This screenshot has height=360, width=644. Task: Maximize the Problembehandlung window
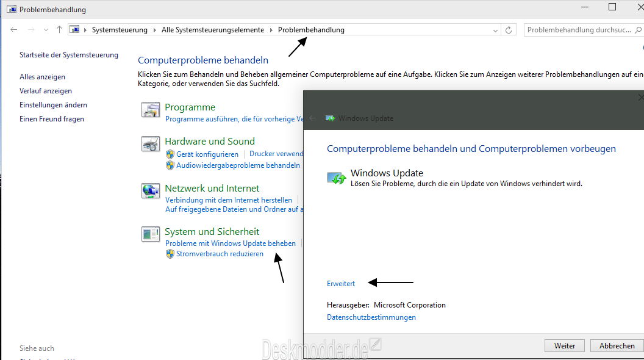click(612, 7)
